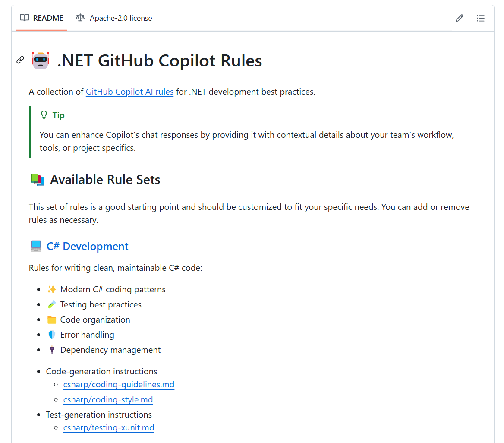Click the sparkles emoji by Modern C# patterns
Viewport: 504px width, 443px height.
[52, 289]
